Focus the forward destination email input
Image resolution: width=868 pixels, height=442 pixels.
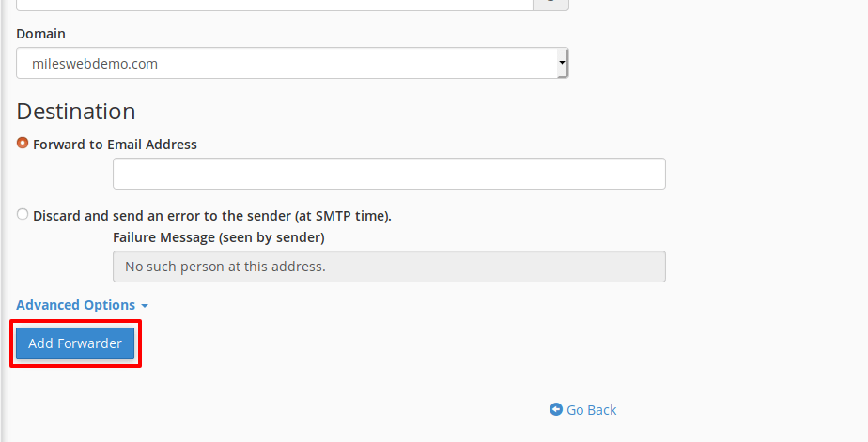click(x=389, y=174)
